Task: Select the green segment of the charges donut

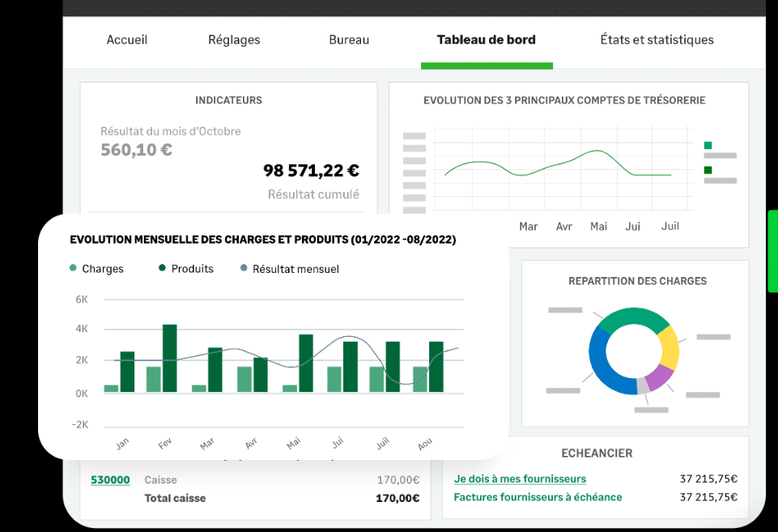Action: 627,318
